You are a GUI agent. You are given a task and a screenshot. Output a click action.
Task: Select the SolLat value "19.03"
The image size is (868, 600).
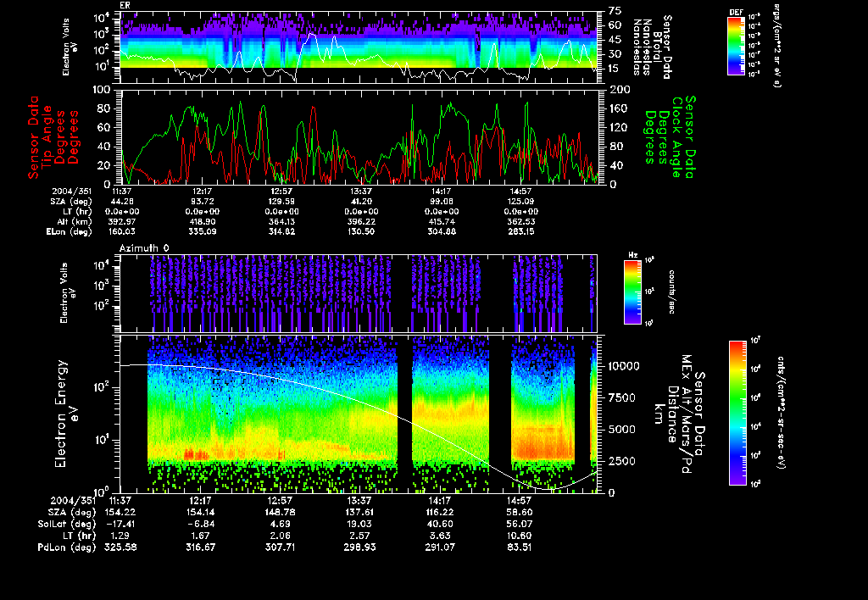(x=359, y=525)
